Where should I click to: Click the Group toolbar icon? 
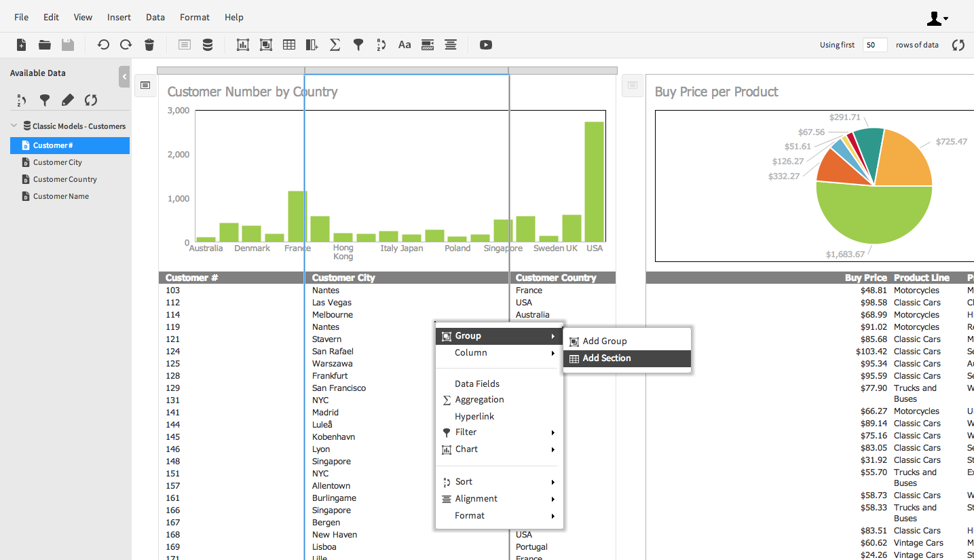(266, 45)
